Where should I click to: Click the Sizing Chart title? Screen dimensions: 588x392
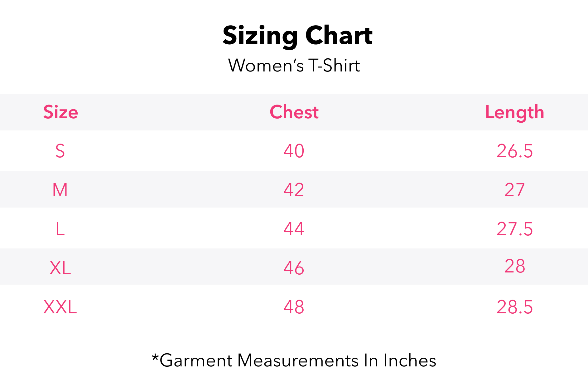click(297, 36)
